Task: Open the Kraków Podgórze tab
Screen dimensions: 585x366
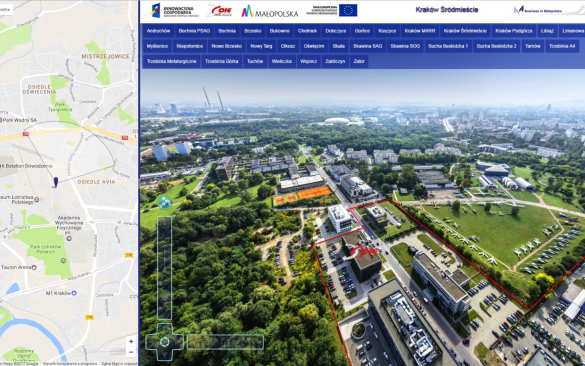Action: (x=514, y=31)
